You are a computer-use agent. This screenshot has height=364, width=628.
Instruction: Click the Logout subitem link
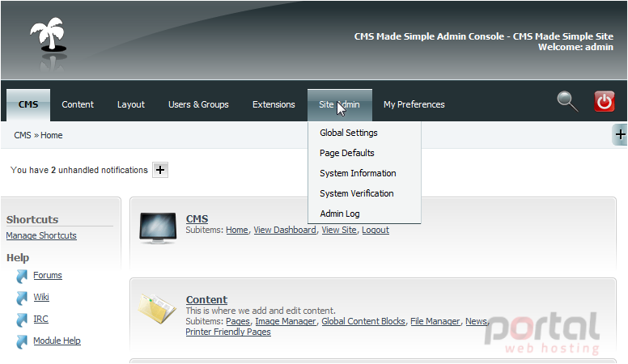pos(376,230)
